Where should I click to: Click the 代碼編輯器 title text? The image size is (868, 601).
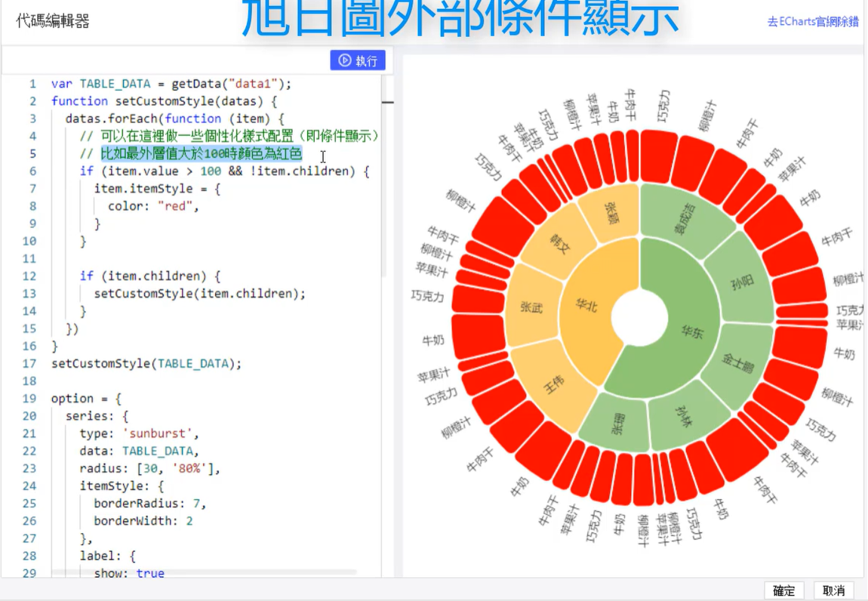[53, 21]
